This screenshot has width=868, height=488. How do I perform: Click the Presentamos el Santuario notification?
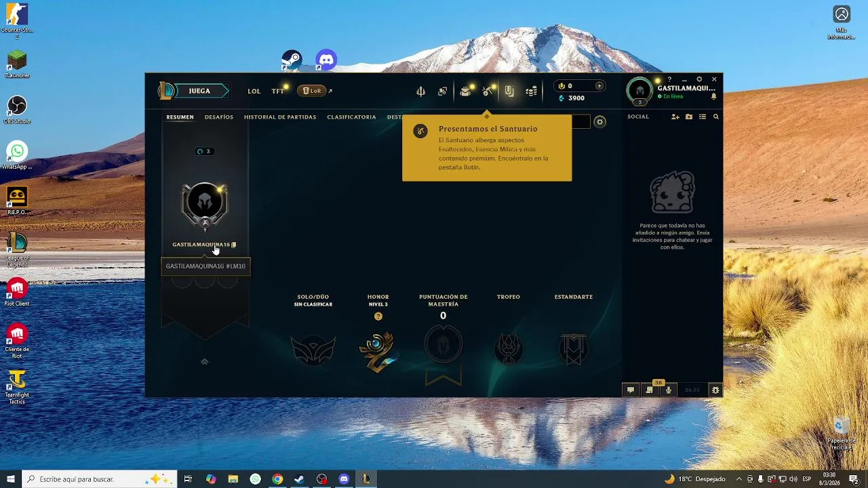[487, 148]
